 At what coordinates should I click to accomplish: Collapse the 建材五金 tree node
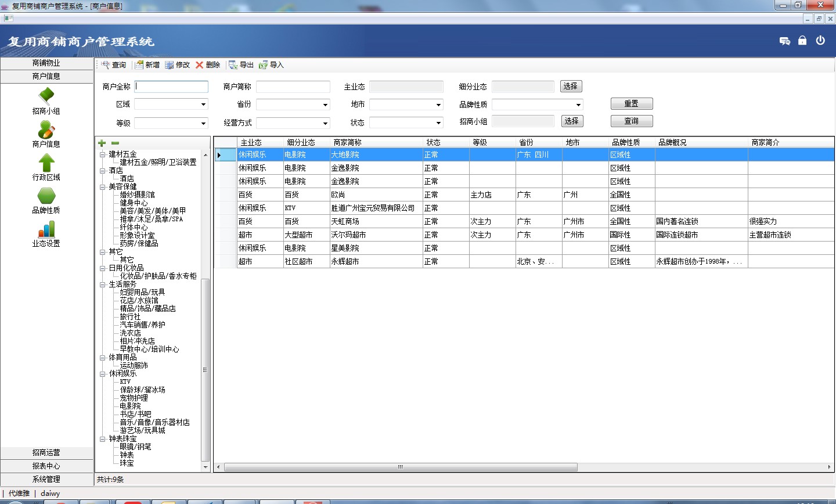103,154
